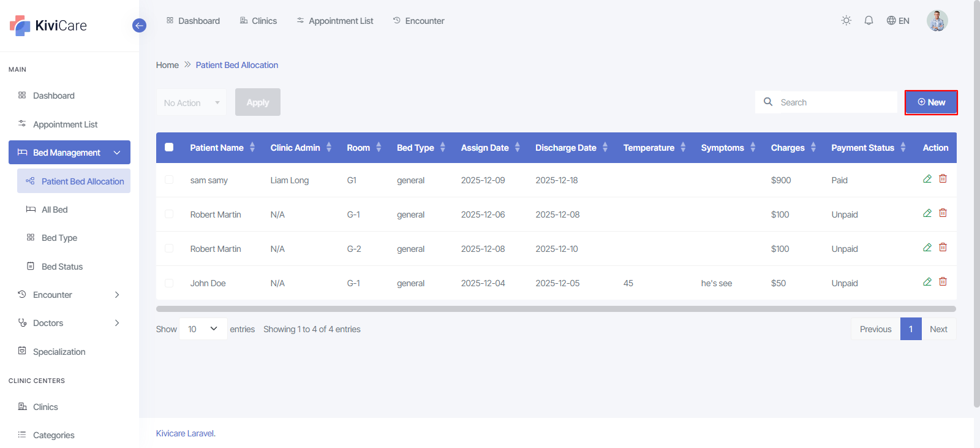Tick the checkbox for sam samy row

point(169,180)
